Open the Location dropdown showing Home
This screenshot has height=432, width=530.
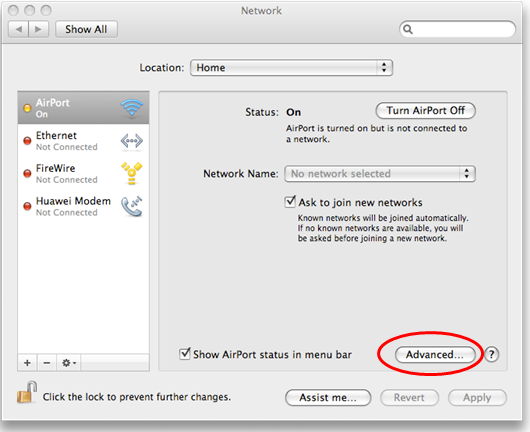point(291,68)
